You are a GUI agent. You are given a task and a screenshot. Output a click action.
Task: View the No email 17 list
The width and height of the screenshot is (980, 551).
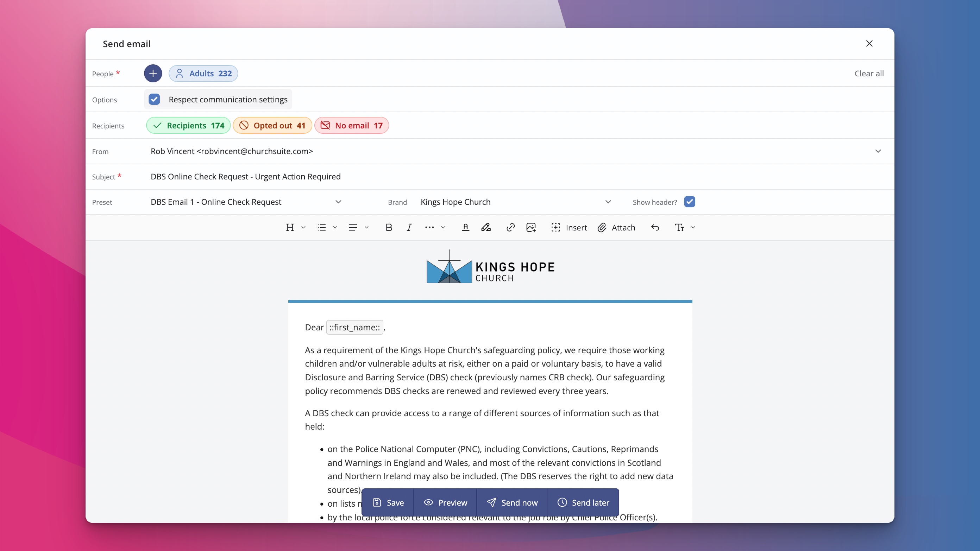(x=352, y=126)
